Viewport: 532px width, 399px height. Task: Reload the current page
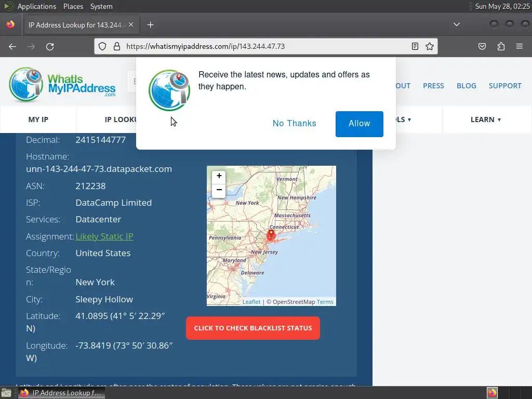[50, 46]
